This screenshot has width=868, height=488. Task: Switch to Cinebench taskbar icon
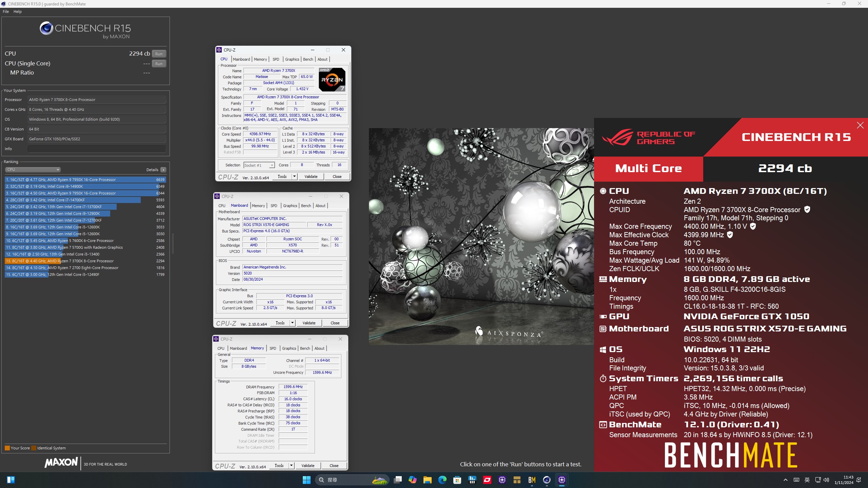[x=547, y=480]
